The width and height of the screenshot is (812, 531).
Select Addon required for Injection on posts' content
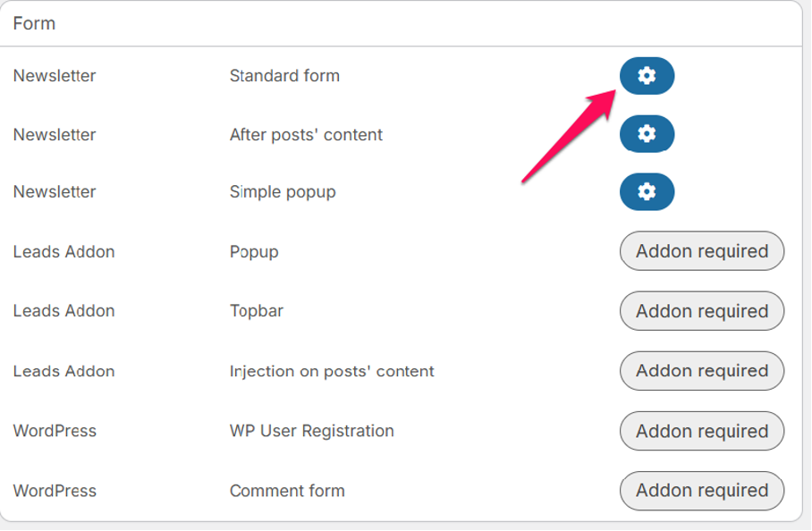[702, 371]
